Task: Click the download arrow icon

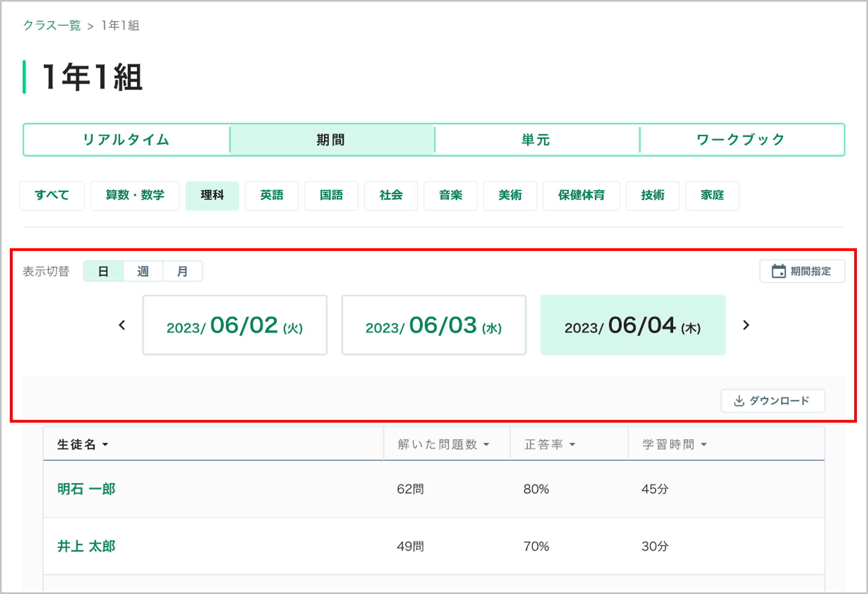Action: [739, 401]
